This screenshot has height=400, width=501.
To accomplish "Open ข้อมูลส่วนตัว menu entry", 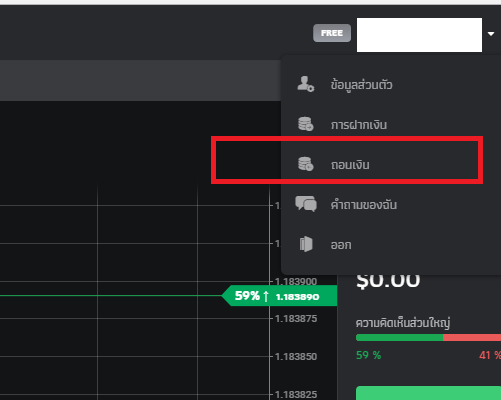I will pyautogui.click(x=361, y=85).
